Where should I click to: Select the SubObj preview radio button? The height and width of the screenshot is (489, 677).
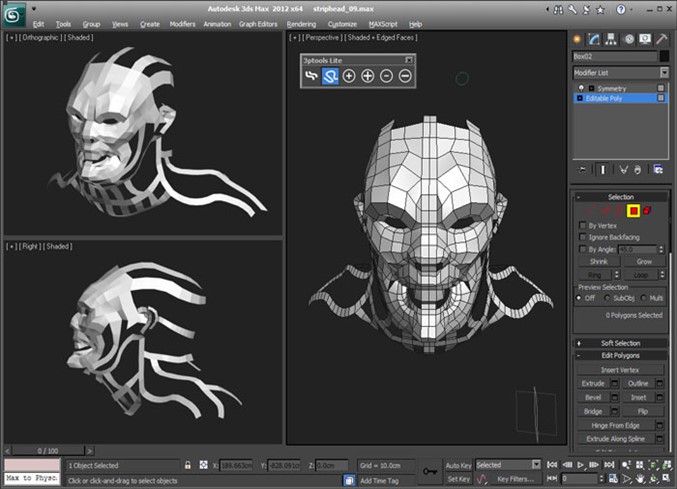[609, 298]
